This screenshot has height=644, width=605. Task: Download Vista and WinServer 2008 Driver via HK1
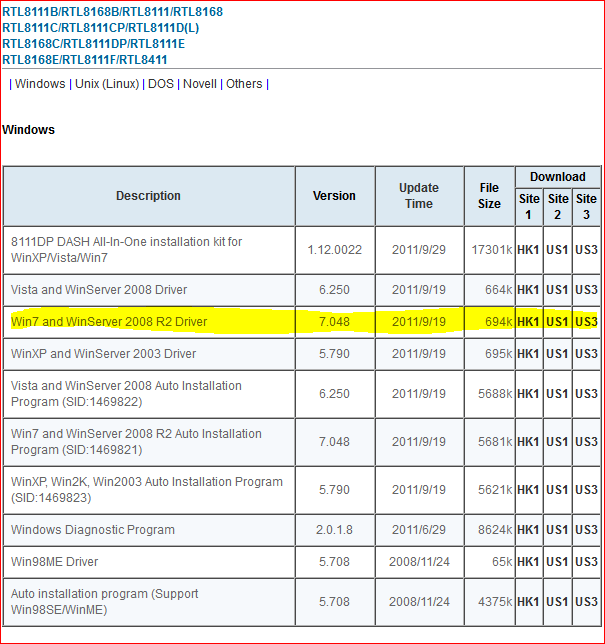(x=528, y=290)
